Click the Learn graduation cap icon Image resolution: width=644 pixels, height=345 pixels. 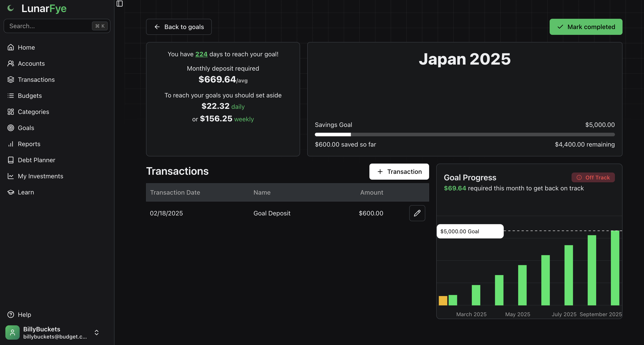pos(11,192)
